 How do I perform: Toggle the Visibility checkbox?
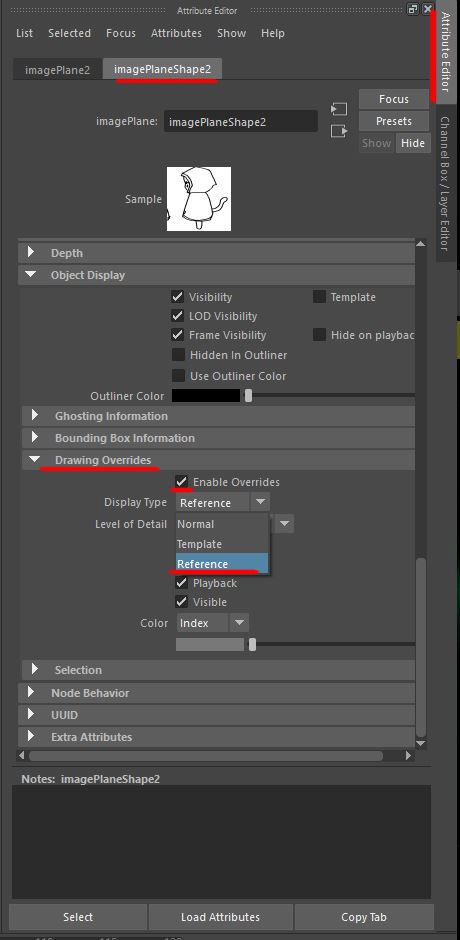177,297
